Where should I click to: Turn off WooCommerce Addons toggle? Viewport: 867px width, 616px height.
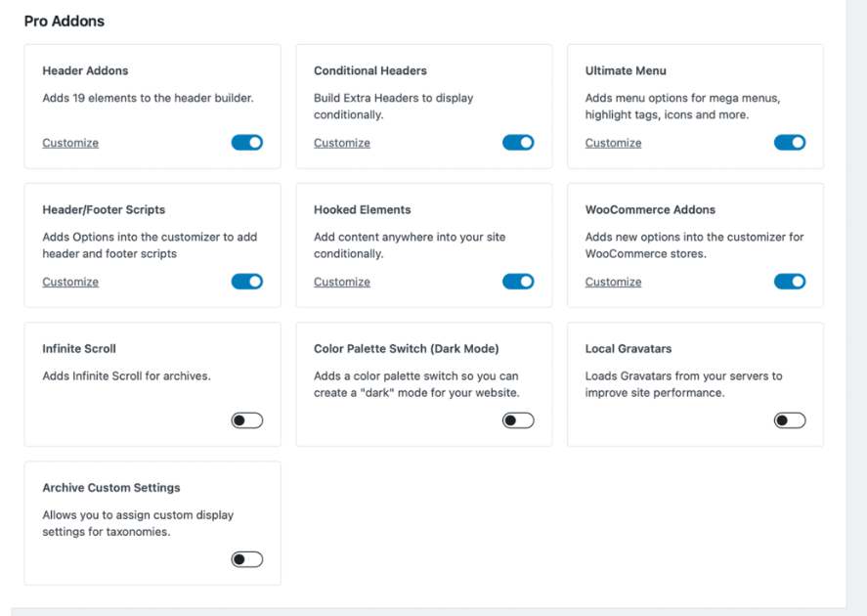(x=790, y=282)
